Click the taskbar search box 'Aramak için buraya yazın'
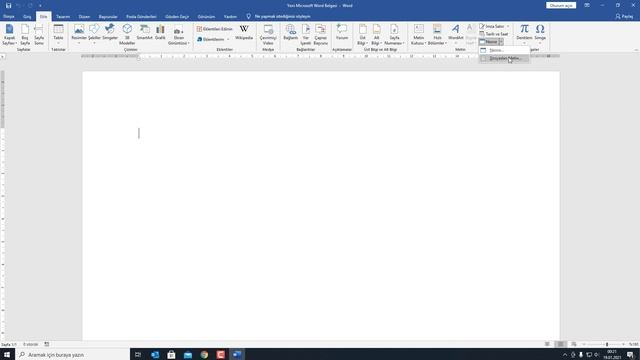The height and width of the screenshot is (360, 640). [x=73, y=354]
